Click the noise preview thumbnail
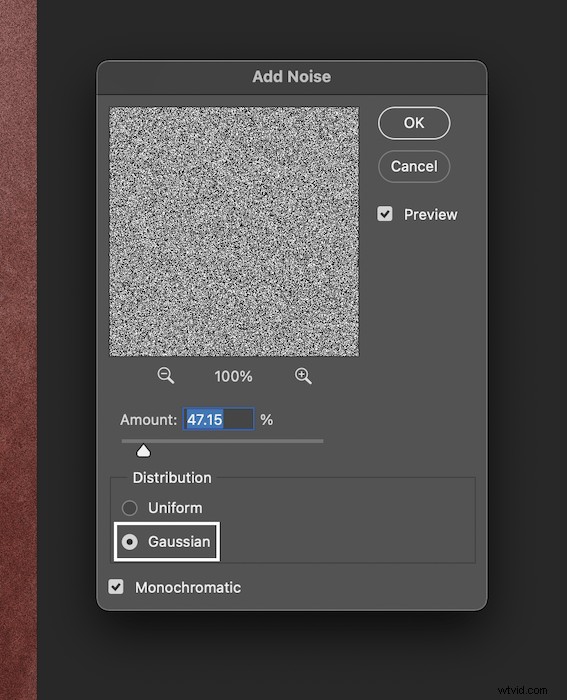 pos(234,231)
